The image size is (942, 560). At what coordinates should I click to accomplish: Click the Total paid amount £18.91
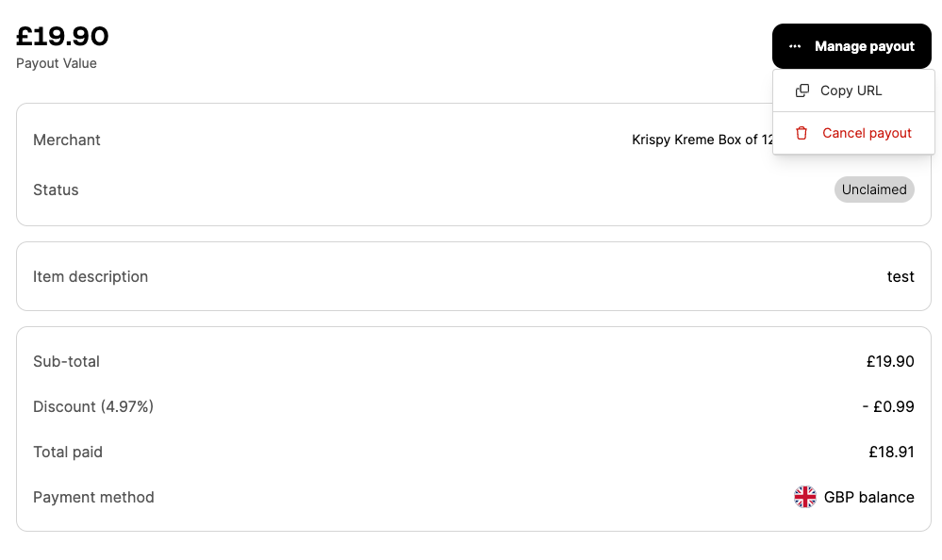click(891, 452)
